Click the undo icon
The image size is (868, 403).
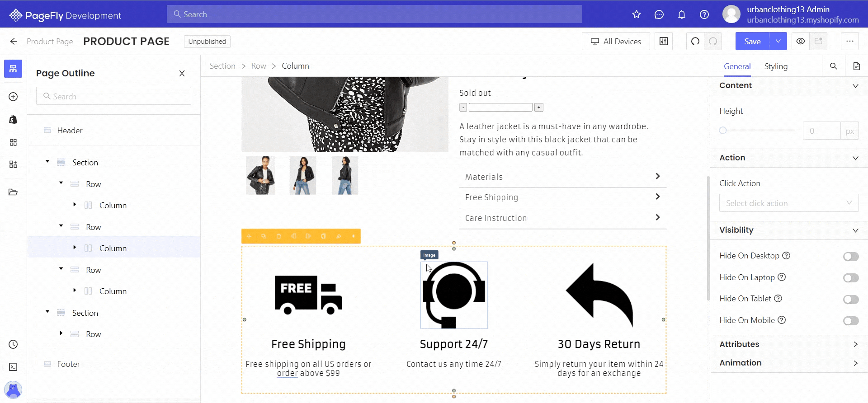pos(695,41)
